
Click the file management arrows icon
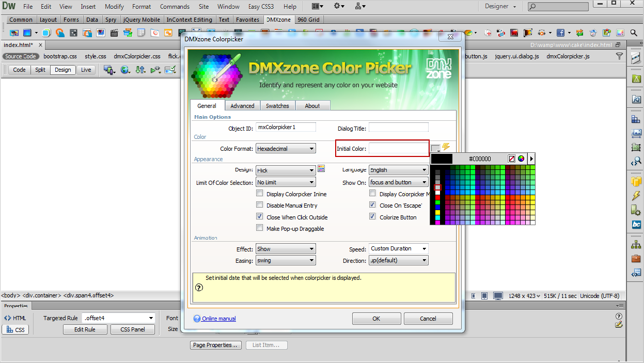point(140,70)
